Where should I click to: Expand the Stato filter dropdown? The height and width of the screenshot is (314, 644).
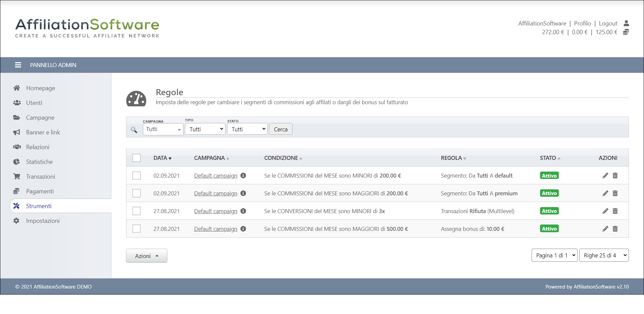pos(247,129)
